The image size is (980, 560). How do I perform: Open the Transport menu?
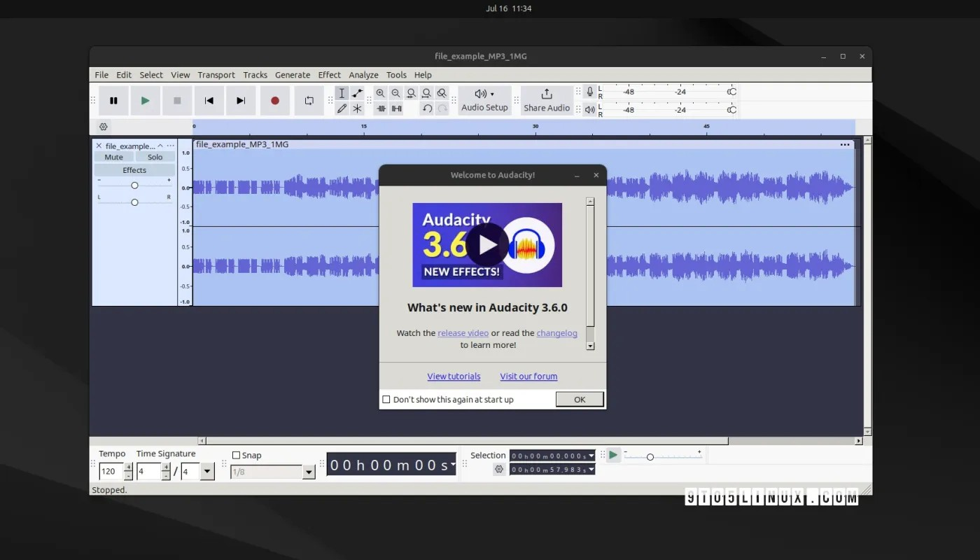pos(216,75)
